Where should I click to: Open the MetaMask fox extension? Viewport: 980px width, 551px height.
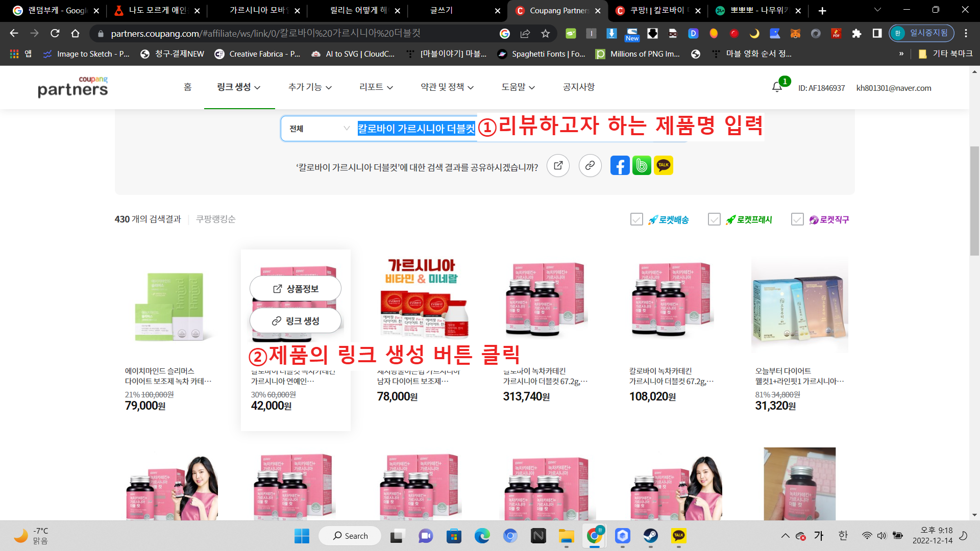(x=795, y=34)
